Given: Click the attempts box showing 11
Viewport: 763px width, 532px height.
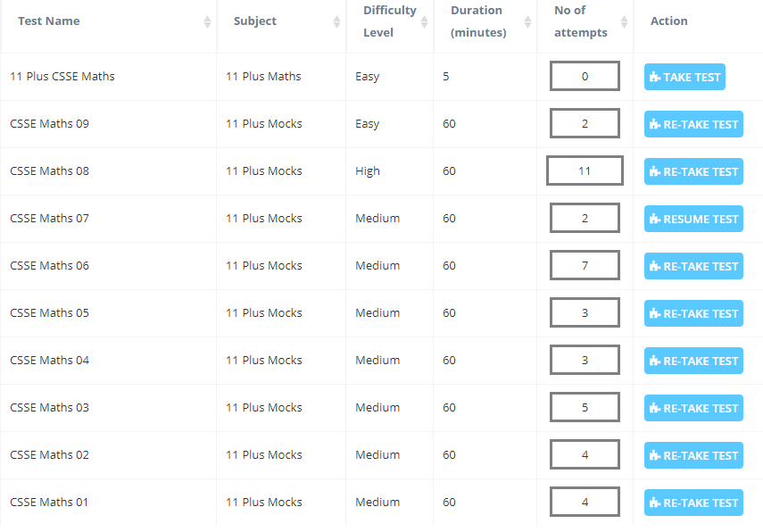Looking at the screenshot, I should (585, 170).
